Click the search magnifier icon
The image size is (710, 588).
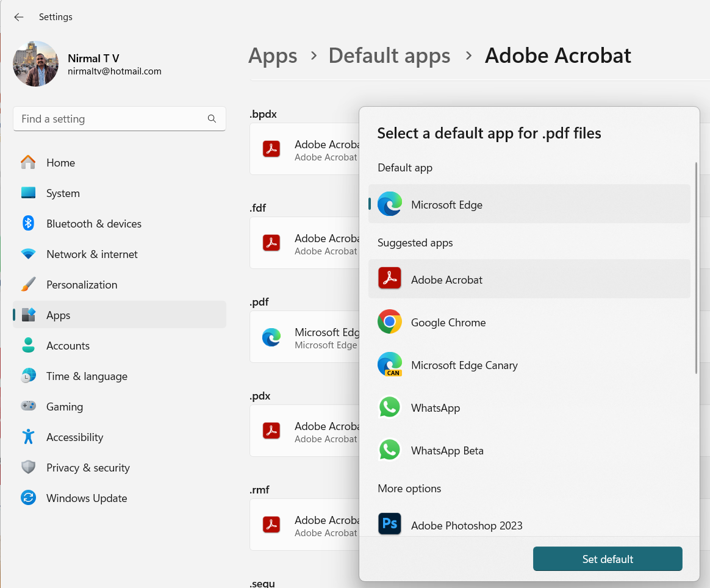[212, 118]
